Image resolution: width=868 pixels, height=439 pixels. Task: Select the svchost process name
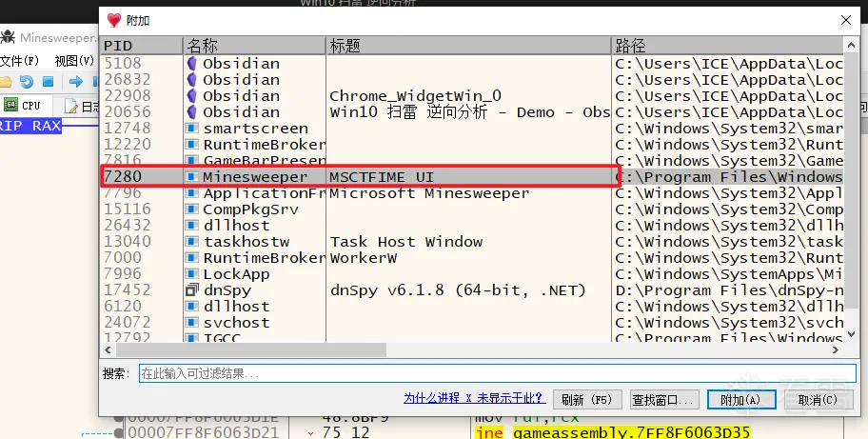[236, 323]
